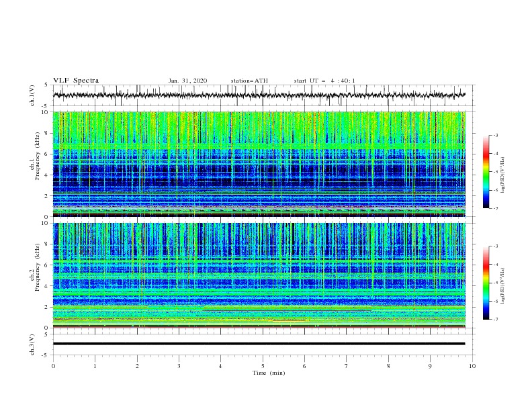Click time axis tick label "0"
This screenshot has height=411, width=532.
click(x=53, y=366)
